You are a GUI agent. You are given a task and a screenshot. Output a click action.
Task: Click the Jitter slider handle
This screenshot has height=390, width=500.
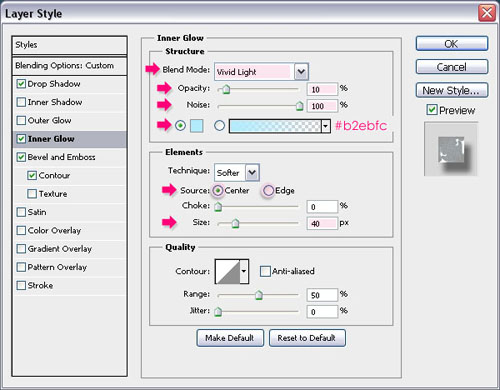(218, 312)
